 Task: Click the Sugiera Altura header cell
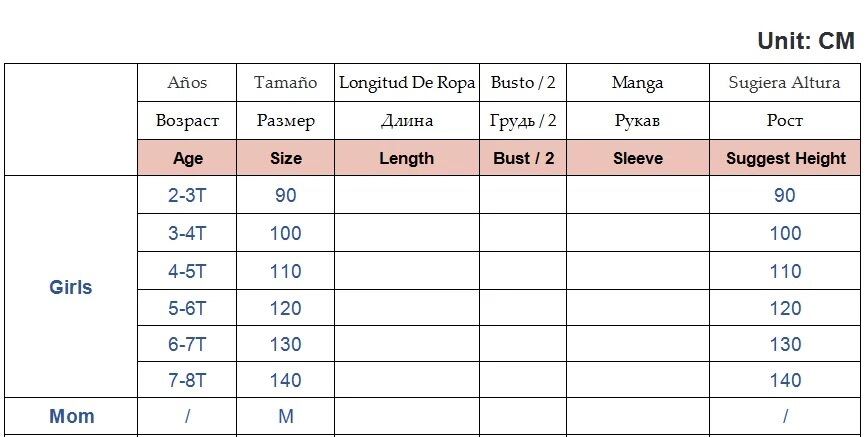coord(785,83)
